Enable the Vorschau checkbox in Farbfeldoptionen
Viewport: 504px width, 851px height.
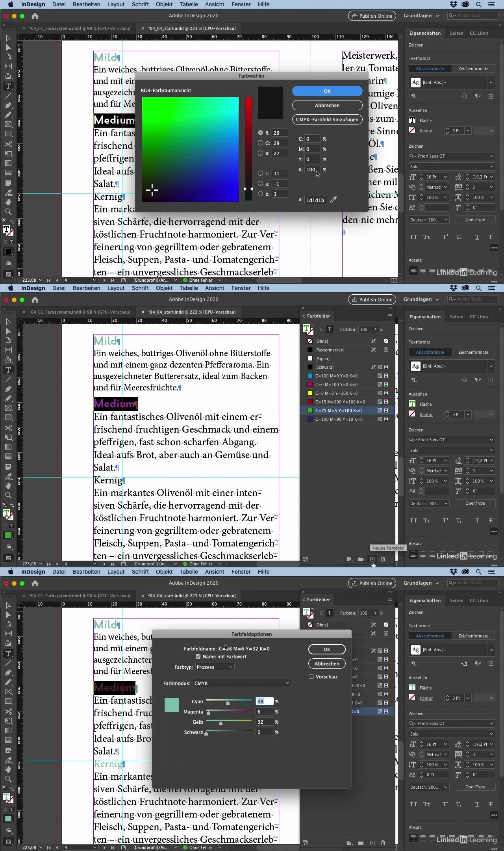click(x=311, y=676)
